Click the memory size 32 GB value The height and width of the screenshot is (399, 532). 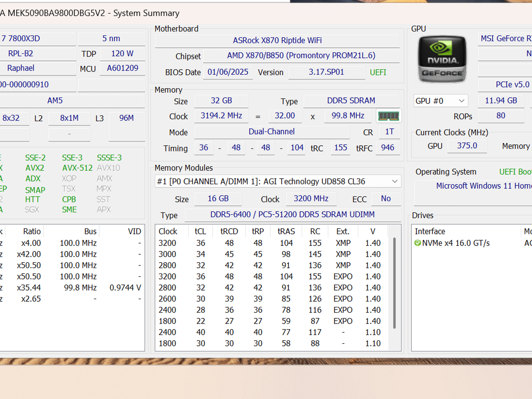pyautogui.click(x=221, y=101)
